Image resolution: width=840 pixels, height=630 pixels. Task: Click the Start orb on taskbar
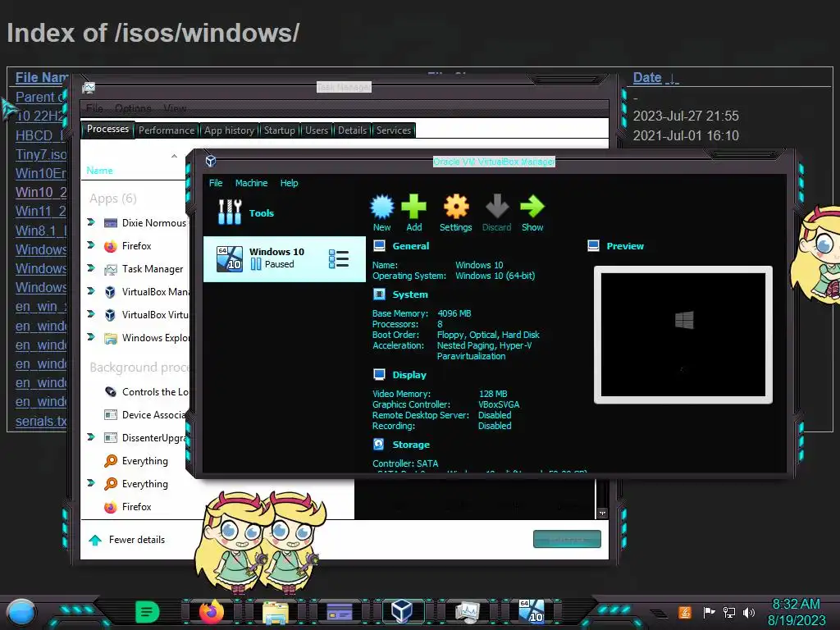click(x=21, y=612)
